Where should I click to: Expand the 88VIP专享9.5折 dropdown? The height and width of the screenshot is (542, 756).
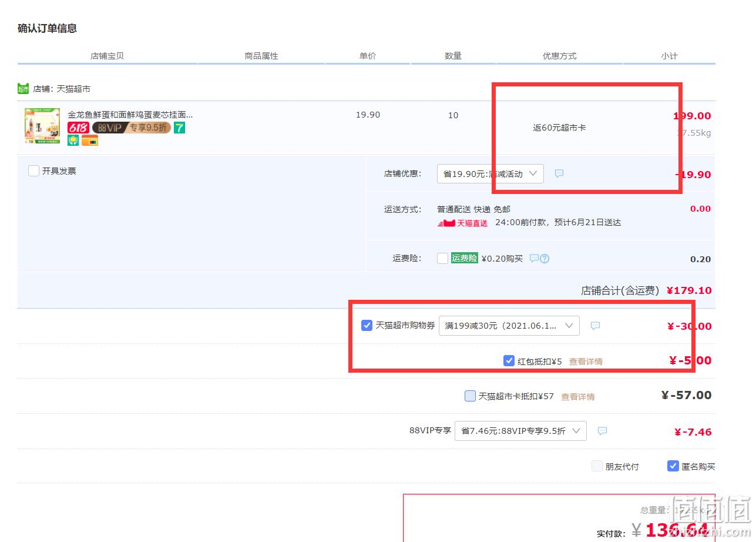point(520,431)
